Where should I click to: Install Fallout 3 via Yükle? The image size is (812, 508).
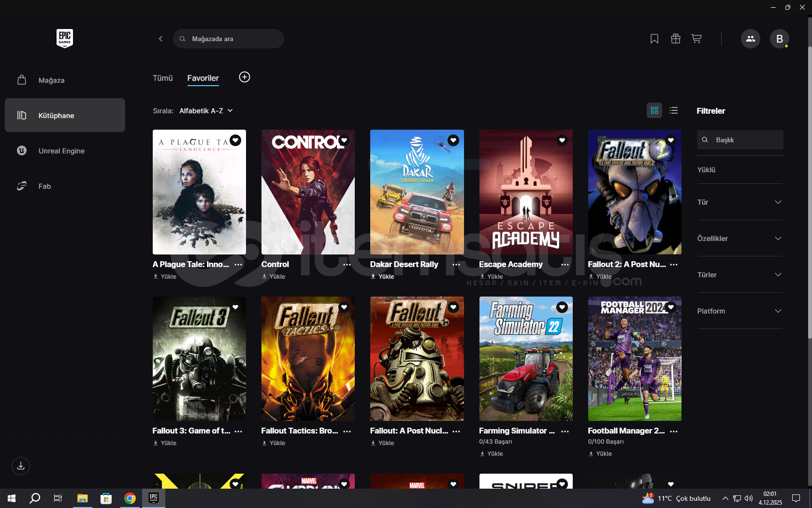pyautogui.click(x=165, y=443)
